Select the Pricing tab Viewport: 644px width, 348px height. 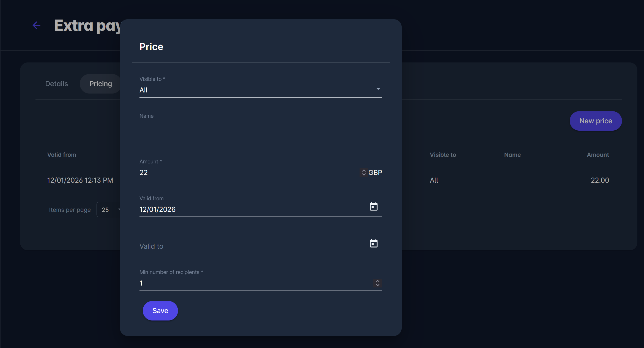click(100, 84)
